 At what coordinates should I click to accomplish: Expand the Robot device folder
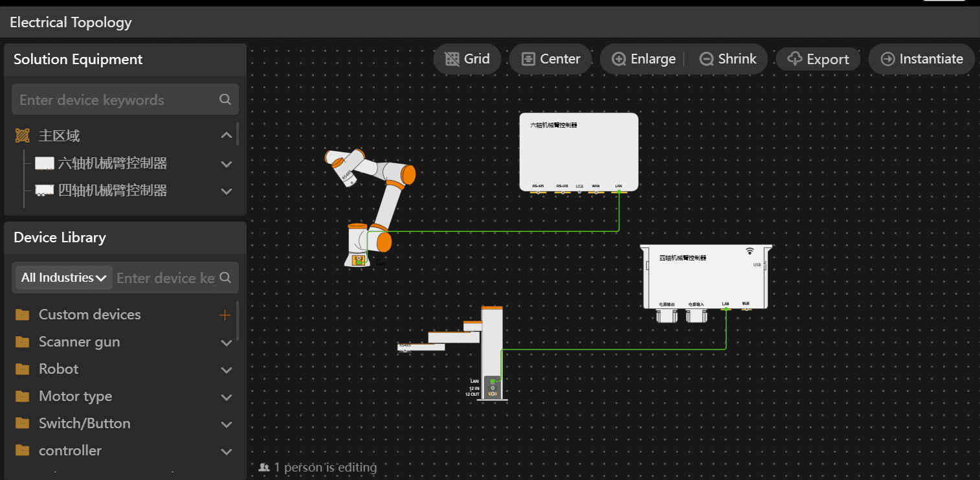[226, 370]
